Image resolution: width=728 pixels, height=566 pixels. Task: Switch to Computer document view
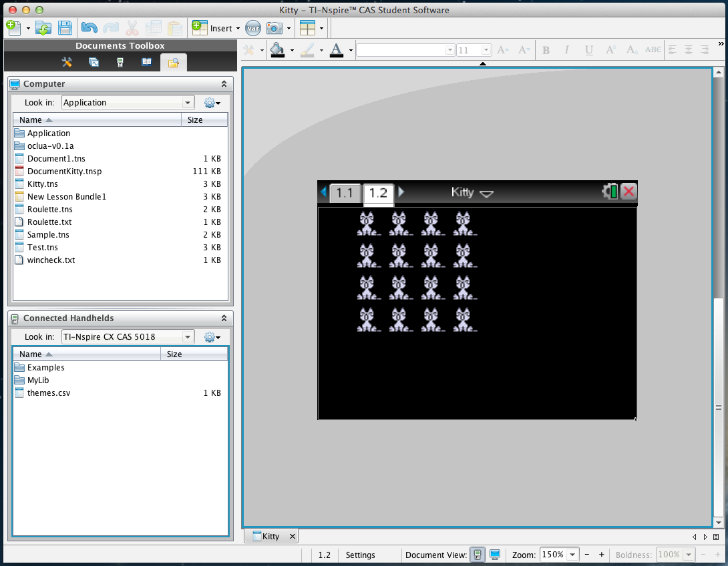coord(495,555)
